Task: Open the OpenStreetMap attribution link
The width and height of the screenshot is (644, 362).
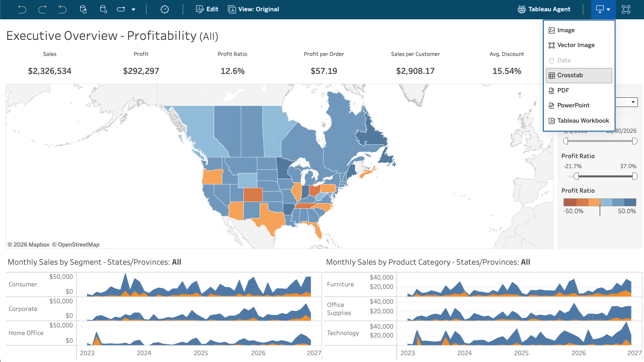Action: click(76, 245)
